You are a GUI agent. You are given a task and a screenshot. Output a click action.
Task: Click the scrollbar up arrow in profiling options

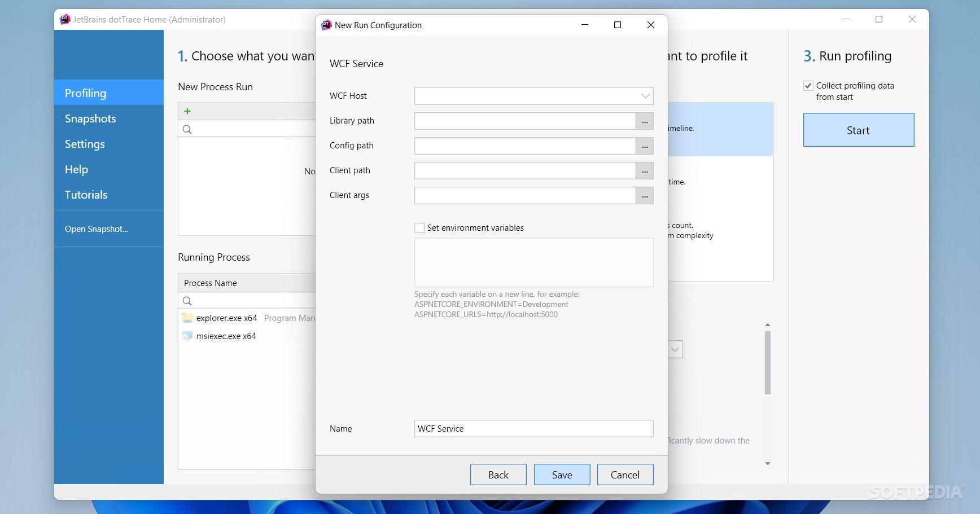pyautogui.click(x=768, y=325)
